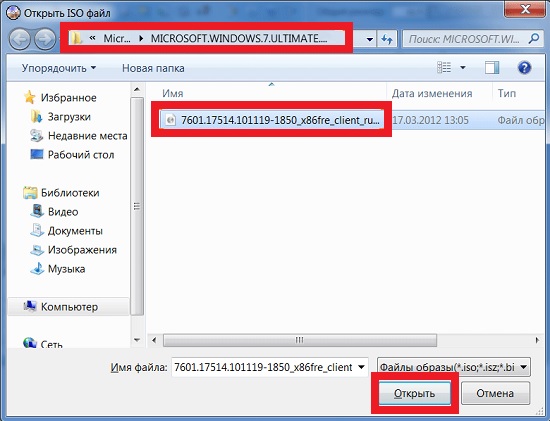
Task: Expand the Имя файла combo box arrow
Action: [x=361, y=367]
